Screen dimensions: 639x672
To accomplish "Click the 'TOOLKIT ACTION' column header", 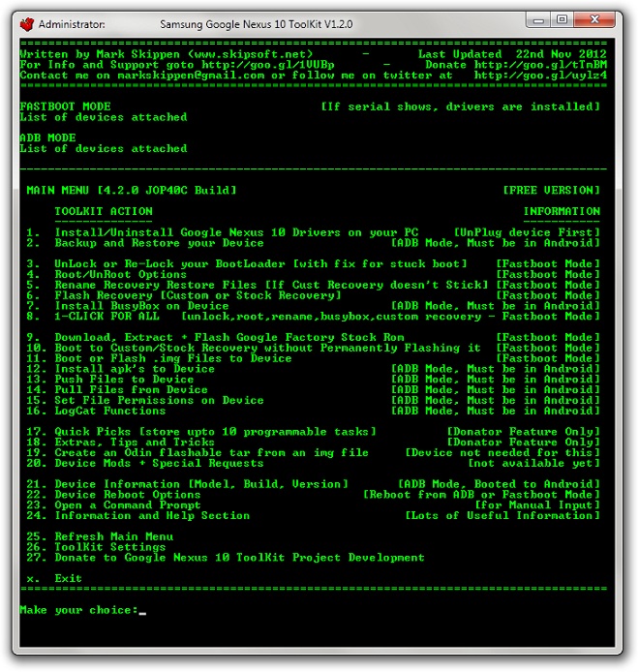I will point(104,212).
